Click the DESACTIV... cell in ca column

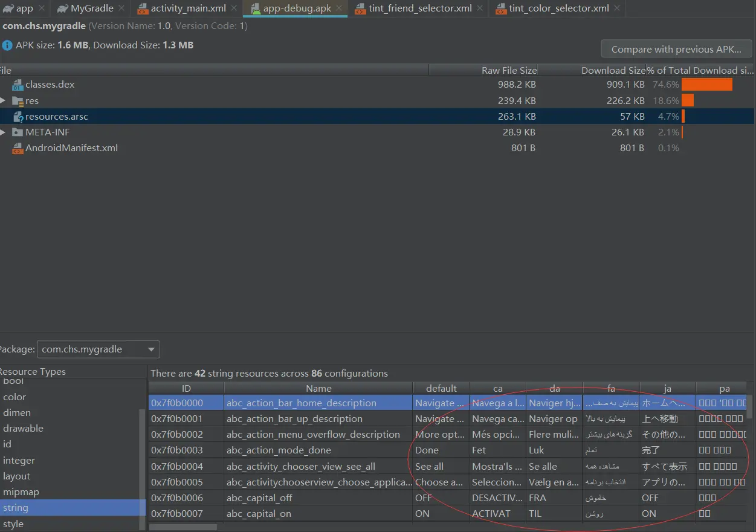(498, 498)
